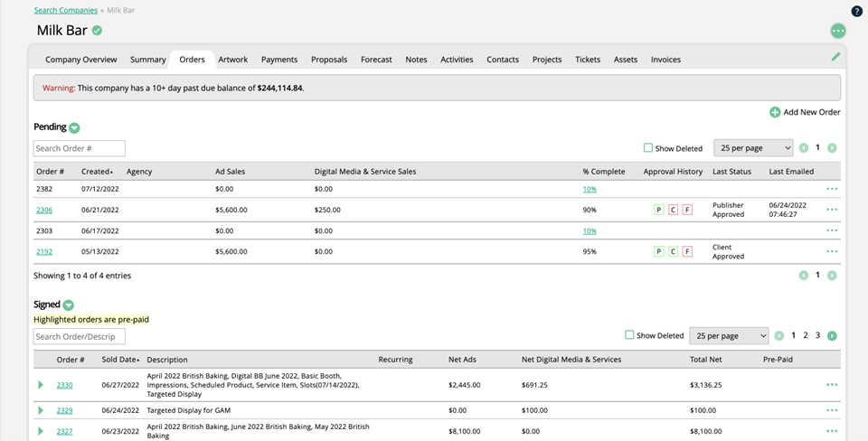This screenshot has height=441, width=868.
Task: Open the signed order 2329 link
Action: [x=65, y=410]
